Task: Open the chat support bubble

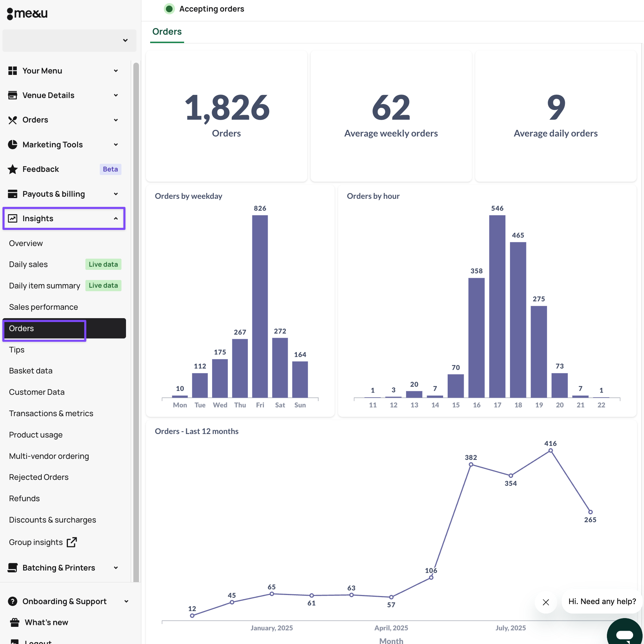Action: tap(625, 633)
